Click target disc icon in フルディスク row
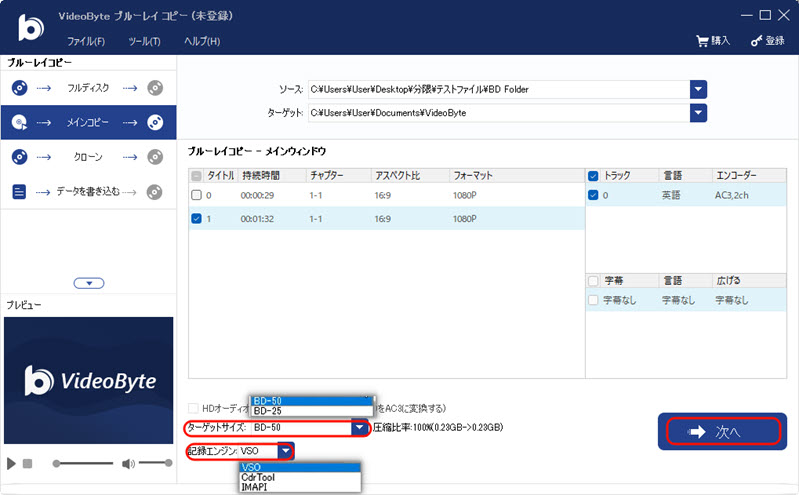Screen dimensions: 799x495 point(155,88)
